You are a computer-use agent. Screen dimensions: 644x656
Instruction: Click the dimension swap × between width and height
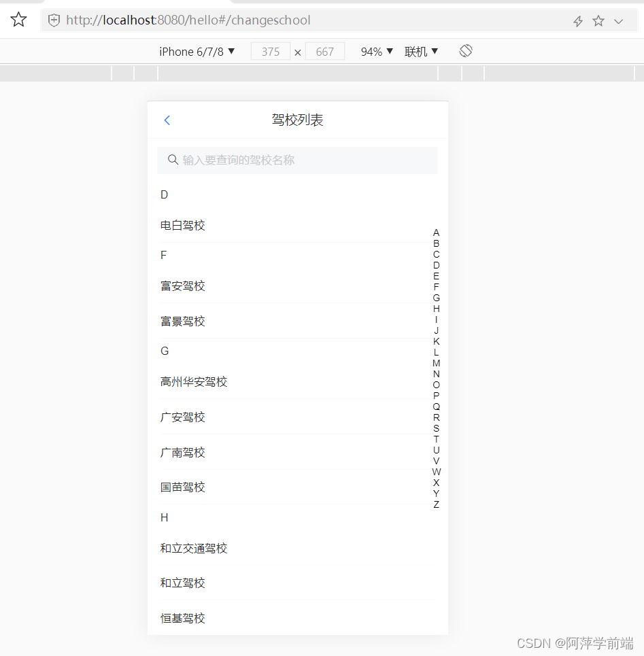[x=297, y=51]
